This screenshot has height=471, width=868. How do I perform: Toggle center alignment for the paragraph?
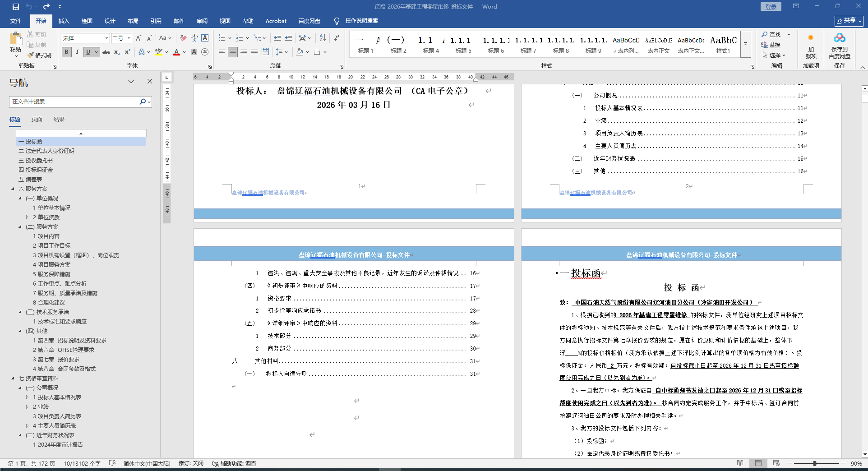(233, 52)
